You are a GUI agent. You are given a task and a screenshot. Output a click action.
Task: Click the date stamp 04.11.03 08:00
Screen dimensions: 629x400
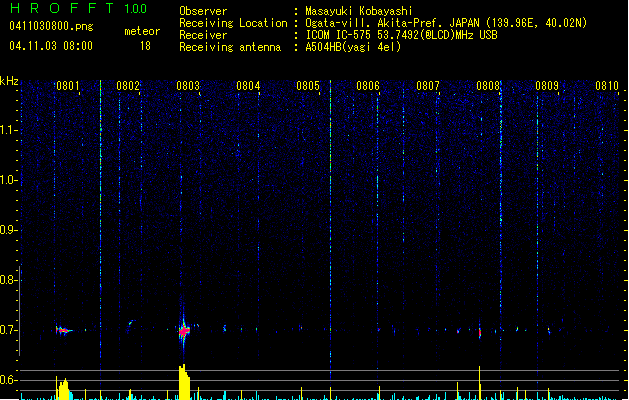51,46
